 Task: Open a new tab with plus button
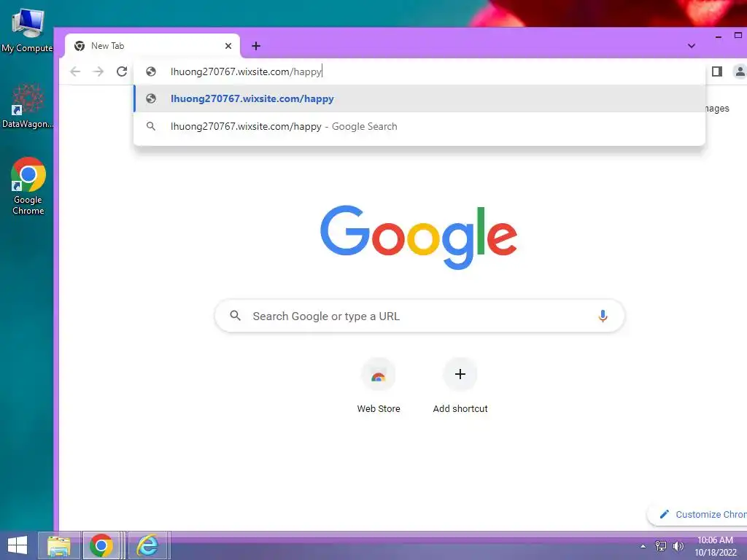256,46
